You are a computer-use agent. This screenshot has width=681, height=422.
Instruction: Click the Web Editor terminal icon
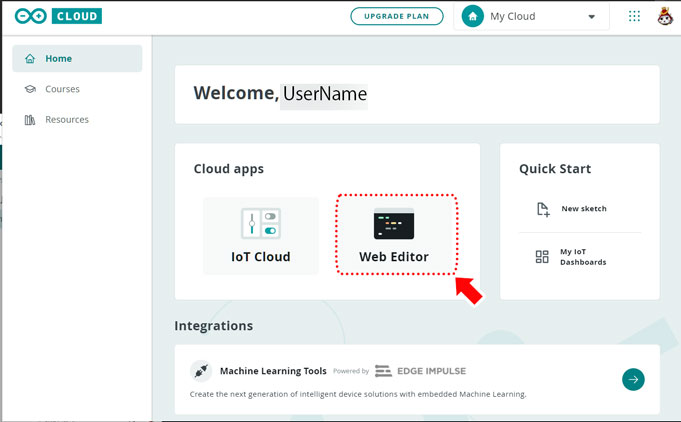pos(394,224)
